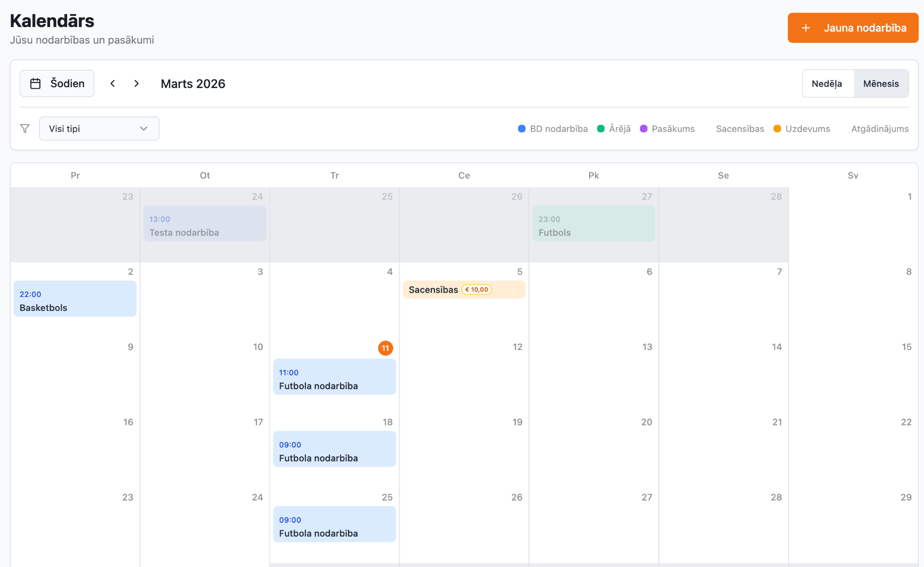
Task: Switch to Nedēļa view
Action: coord(827,84)
